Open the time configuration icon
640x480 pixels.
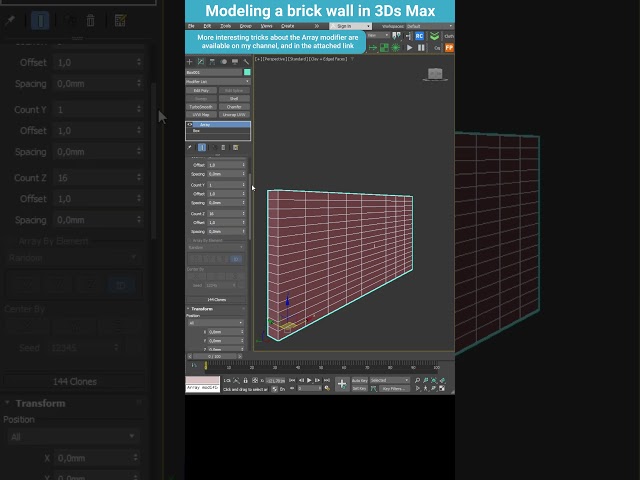tap(327, 389)
